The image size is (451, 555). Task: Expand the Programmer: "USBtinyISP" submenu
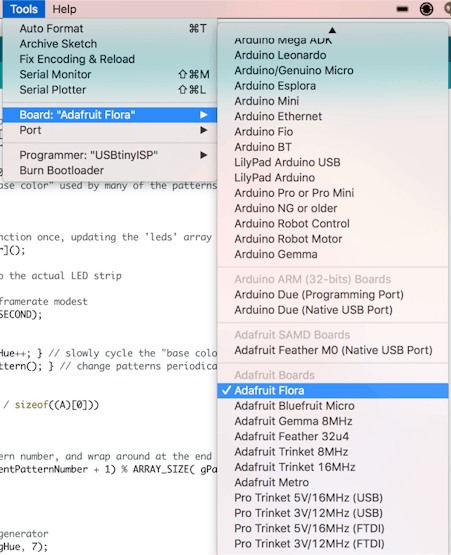coord(110,155)
